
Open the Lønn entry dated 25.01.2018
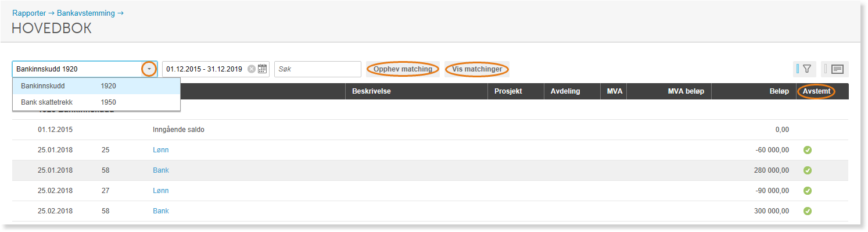point(160,150)
